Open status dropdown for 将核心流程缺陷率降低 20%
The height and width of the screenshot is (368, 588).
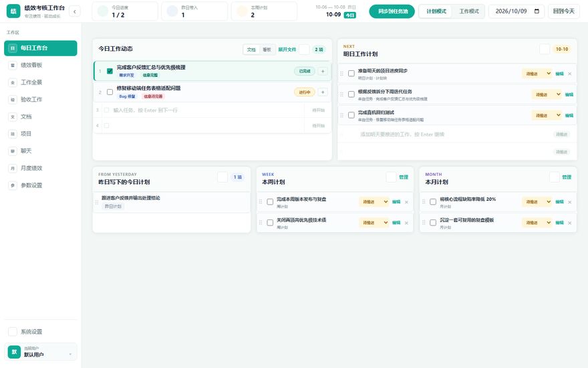pos(537,201)
